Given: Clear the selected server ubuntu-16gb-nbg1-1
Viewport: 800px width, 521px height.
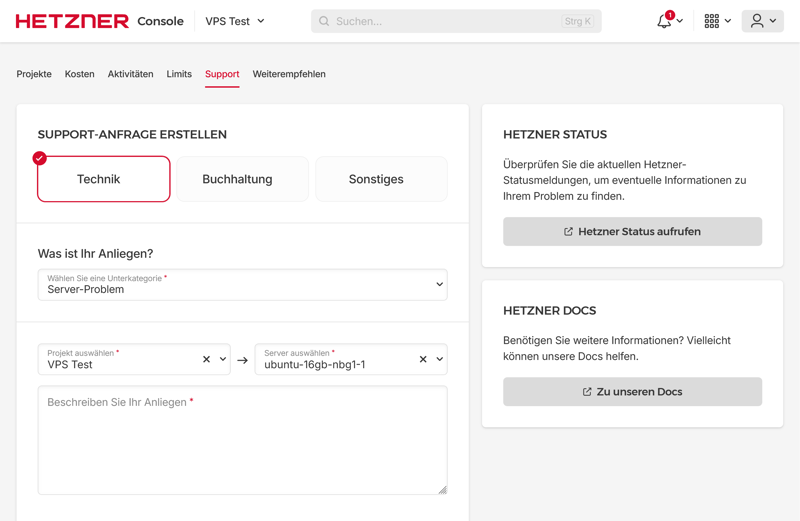Looking at the screenshot, I should pyautogui.click(x=423, y=359).
